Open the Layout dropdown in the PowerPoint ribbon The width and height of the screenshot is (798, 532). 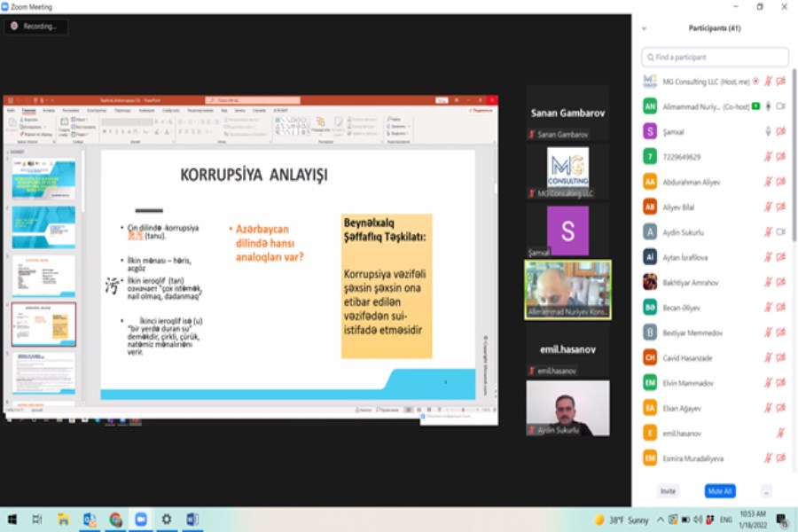[80, 120]
